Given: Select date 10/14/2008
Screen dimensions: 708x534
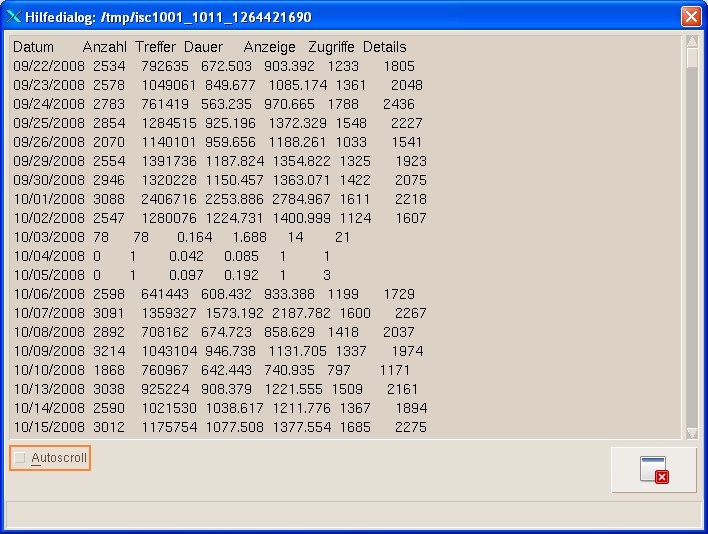Looking at the screenshot, I should click(x=49, y=408).
